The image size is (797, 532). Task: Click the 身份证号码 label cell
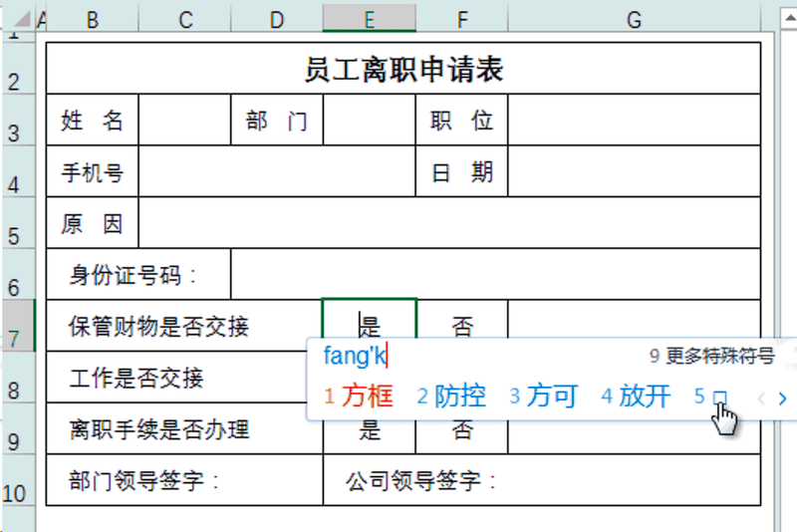(x=138, y=274)
